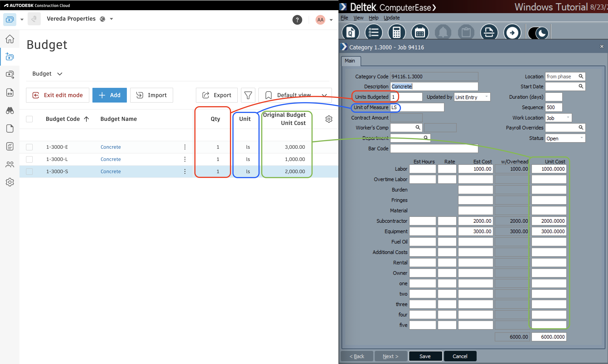This screenshot has width=608, height=364.
Task: Click Start Date search magnifier
Action: [581, 86]
